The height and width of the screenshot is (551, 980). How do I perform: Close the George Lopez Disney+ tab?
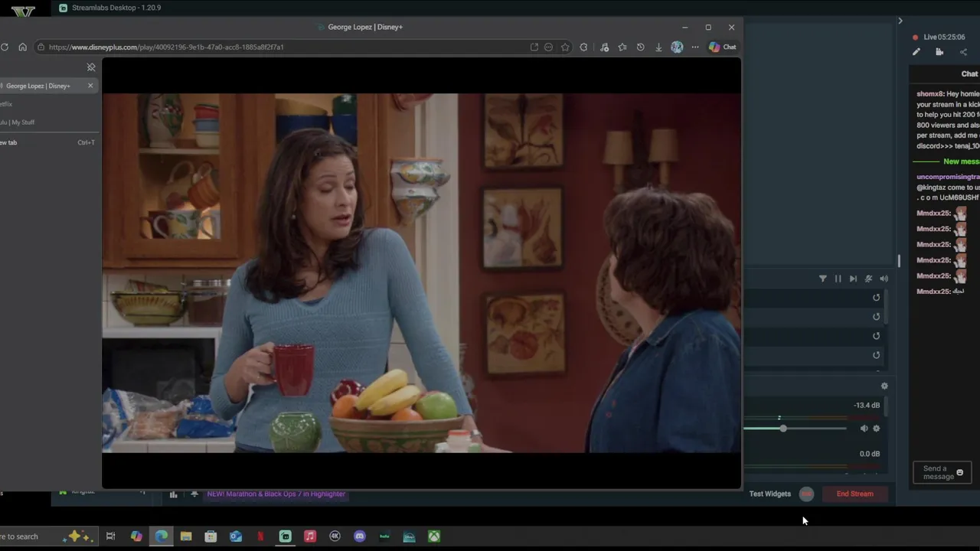pos(90,86)
